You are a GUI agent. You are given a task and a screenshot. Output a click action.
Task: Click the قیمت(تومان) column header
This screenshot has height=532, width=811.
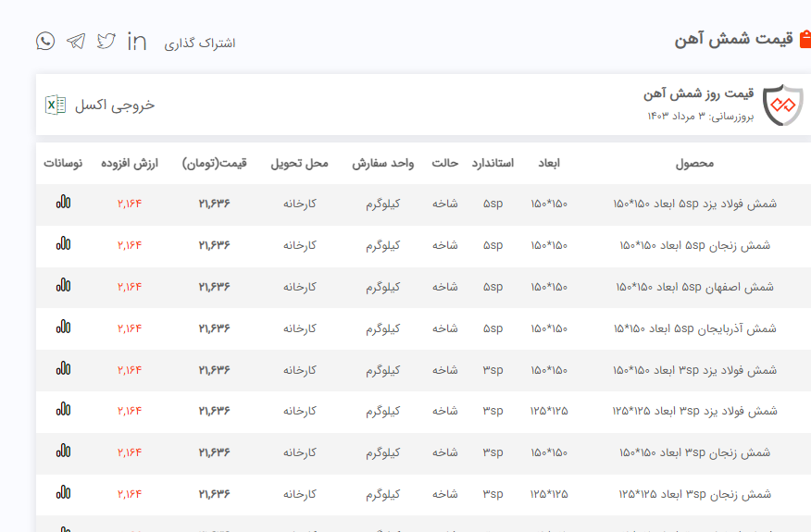[x=215, y=164]
